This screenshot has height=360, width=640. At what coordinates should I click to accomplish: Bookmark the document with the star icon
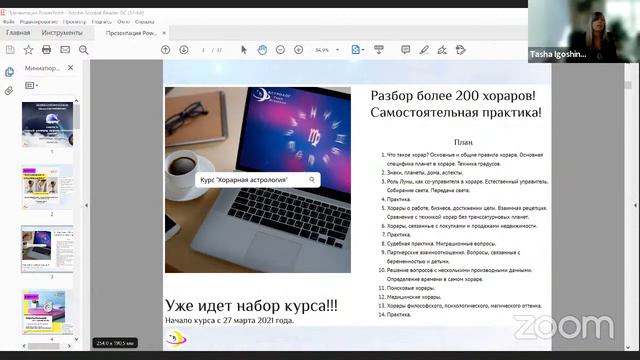click(28, 50)
